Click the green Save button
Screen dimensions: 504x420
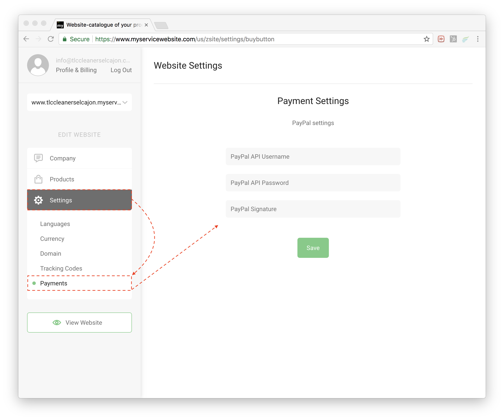(x=313, y=248)
